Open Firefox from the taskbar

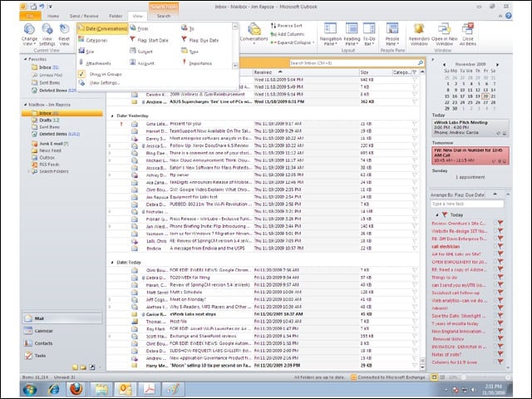[76, 389]
